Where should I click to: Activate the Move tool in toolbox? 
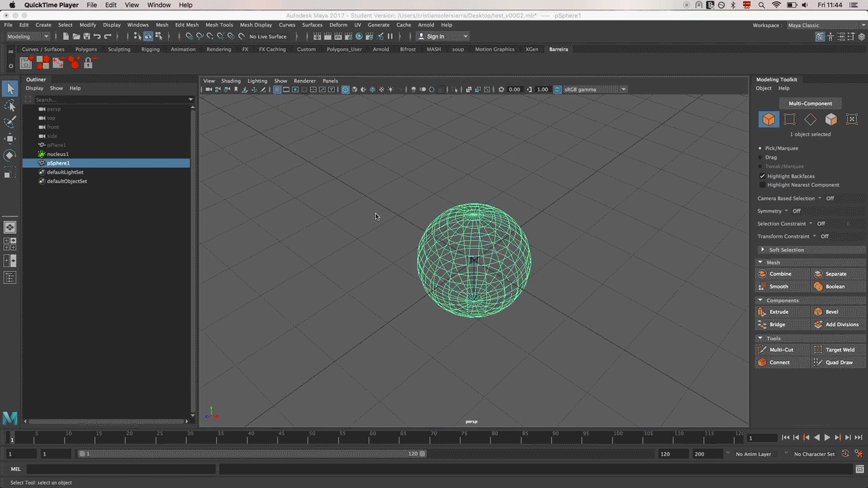10,139
